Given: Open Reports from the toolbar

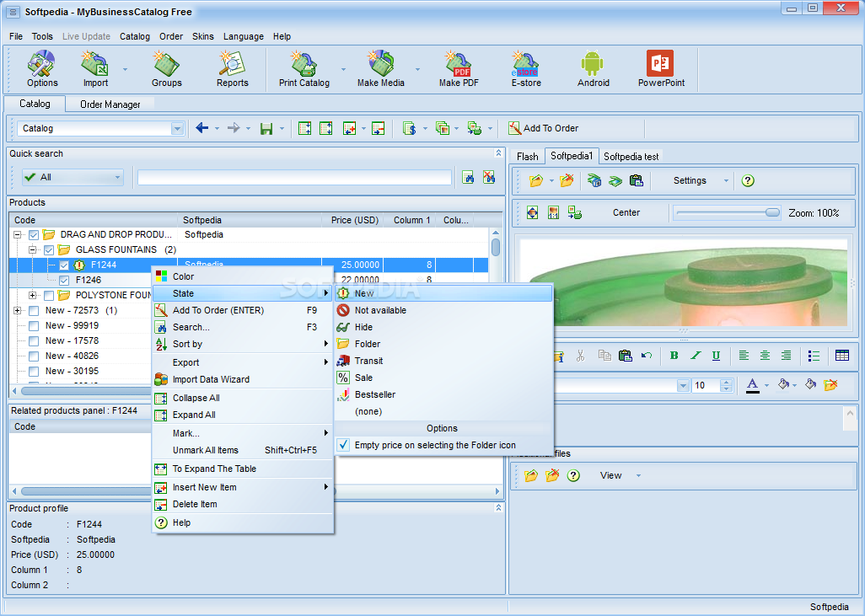Looking at the screenshot, I should 232,69.
